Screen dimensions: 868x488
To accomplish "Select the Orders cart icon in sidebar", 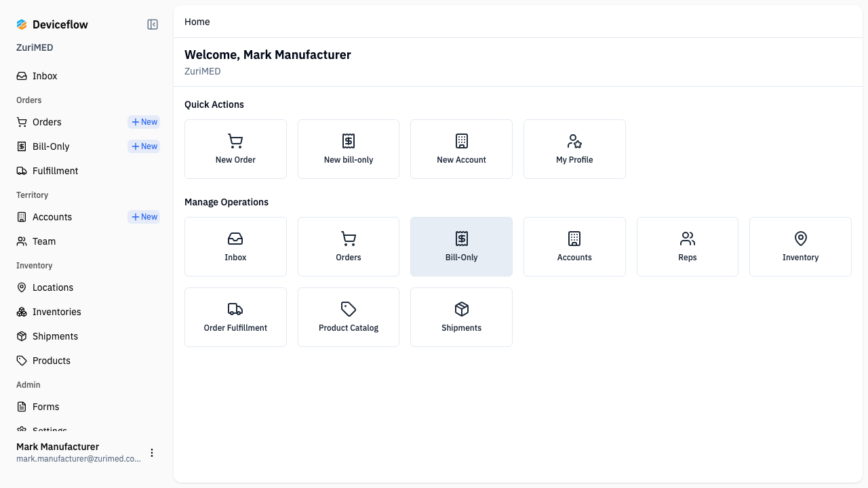I will (21, 122).
